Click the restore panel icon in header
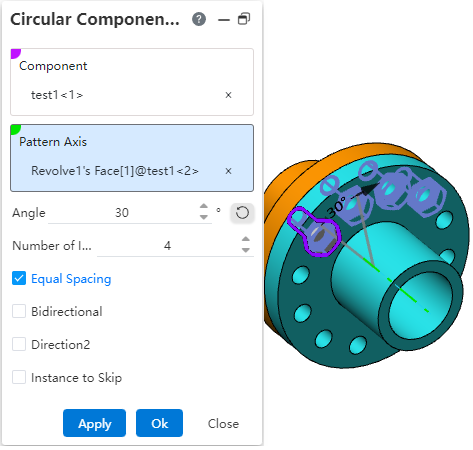This screenshot has height=450, width=473. [244, 19]
